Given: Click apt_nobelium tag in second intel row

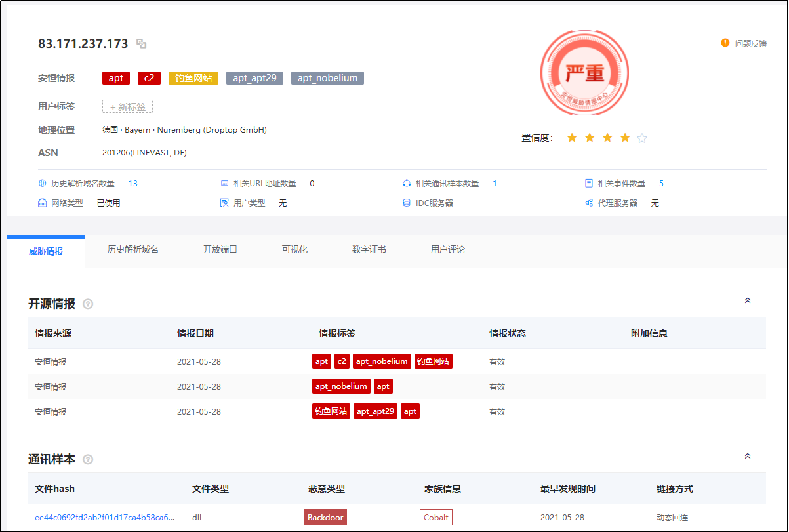Looking at the screenshot, I should [x=341, y=386].
